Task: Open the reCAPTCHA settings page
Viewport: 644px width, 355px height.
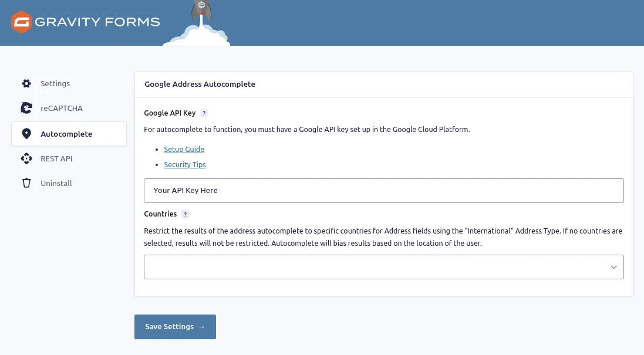Action: (62, 108)
